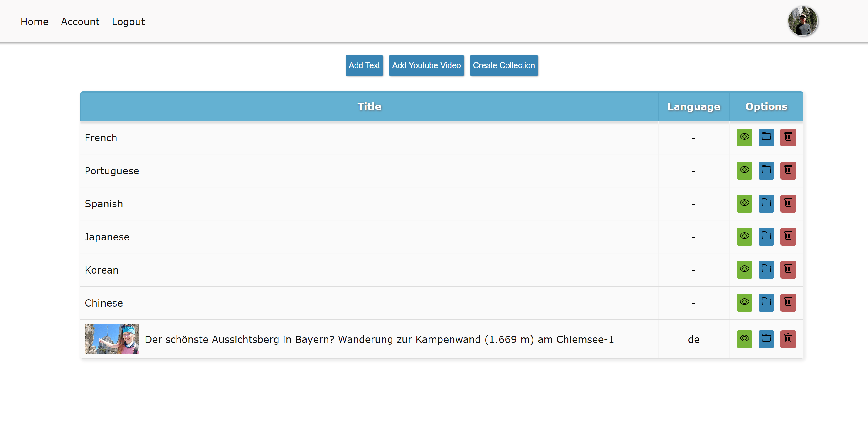Delete the Chinese collection with trash icon
Image resolution: width=868 pixels, height=423 pixels.
coord(788,302)
